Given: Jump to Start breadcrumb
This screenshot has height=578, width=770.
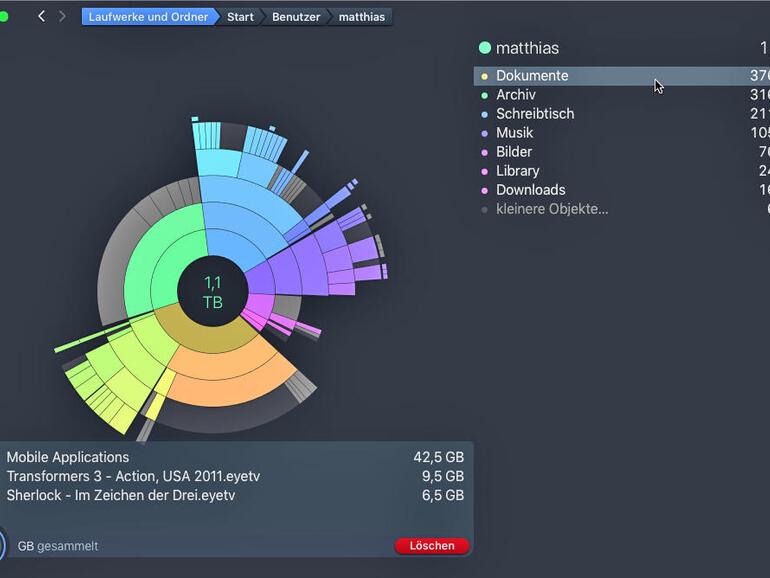Looking at the screenshot, I should click(x=240, y=17).
